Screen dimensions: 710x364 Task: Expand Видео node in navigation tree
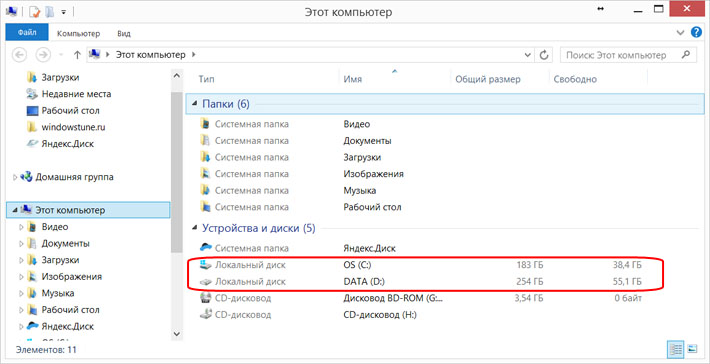pos(21,227)
